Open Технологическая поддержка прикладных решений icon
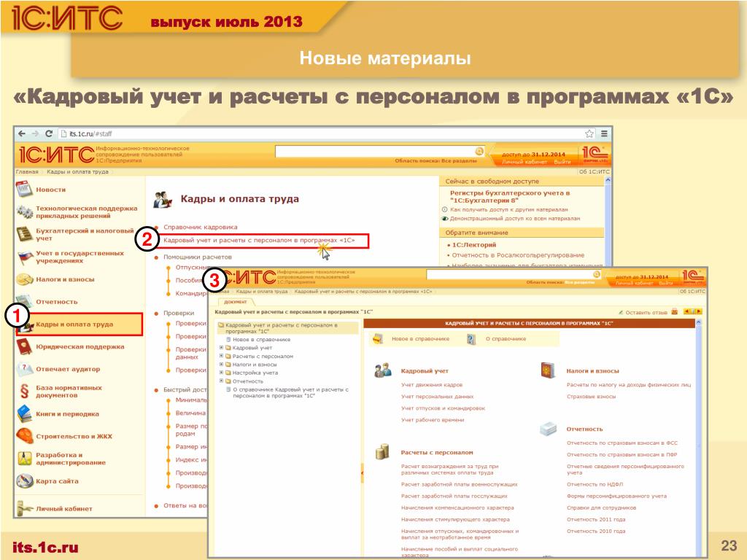 point(24,211)
